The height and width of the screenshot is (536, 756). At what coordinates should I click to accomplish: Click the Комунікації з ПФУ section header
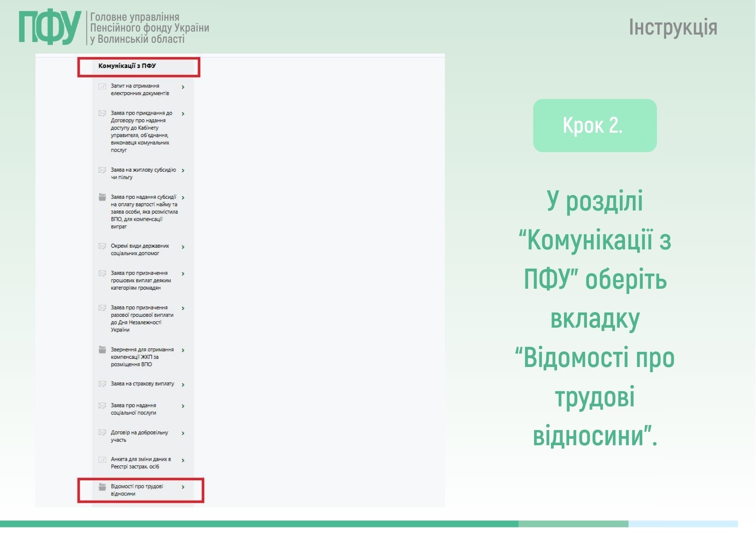pos(127,66)
